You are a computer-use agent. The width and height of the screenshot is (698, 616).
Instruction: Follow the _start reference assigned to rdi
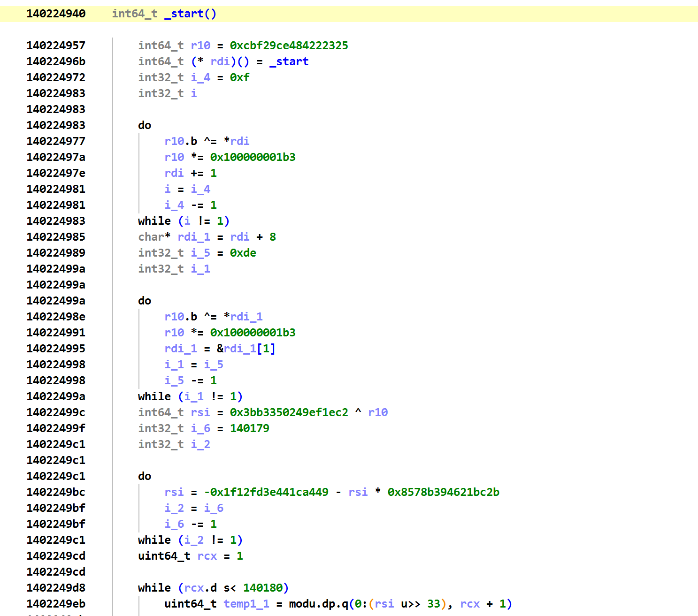(289, 61)
